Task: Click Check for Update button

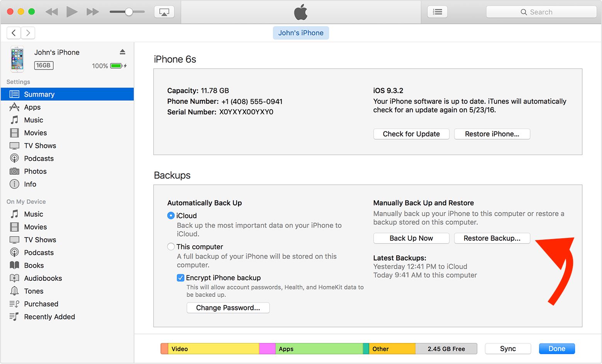Action: coord(411,134)
